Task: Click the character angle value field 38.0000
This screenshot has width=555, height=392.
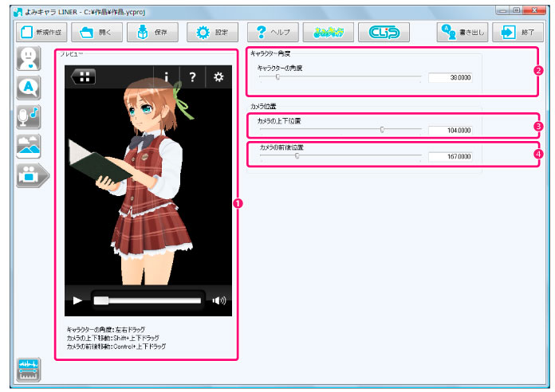Action: pyautogui.click(x=451, y=77)
